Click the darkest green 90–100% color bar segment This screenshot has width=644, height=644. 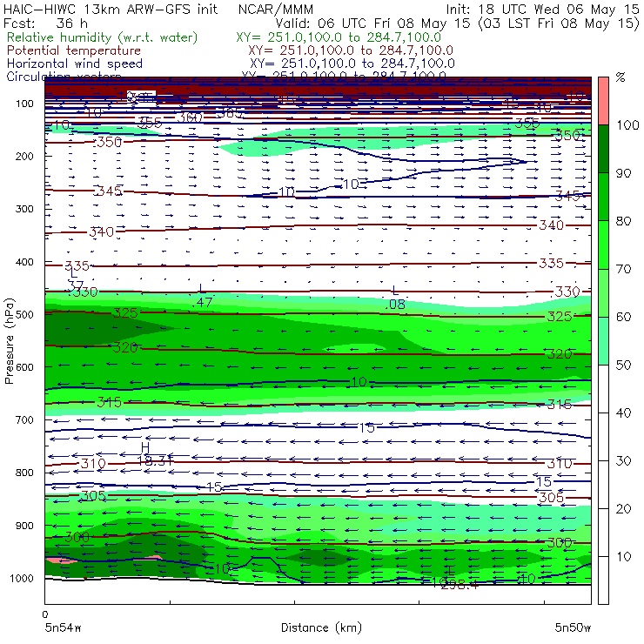603,149
